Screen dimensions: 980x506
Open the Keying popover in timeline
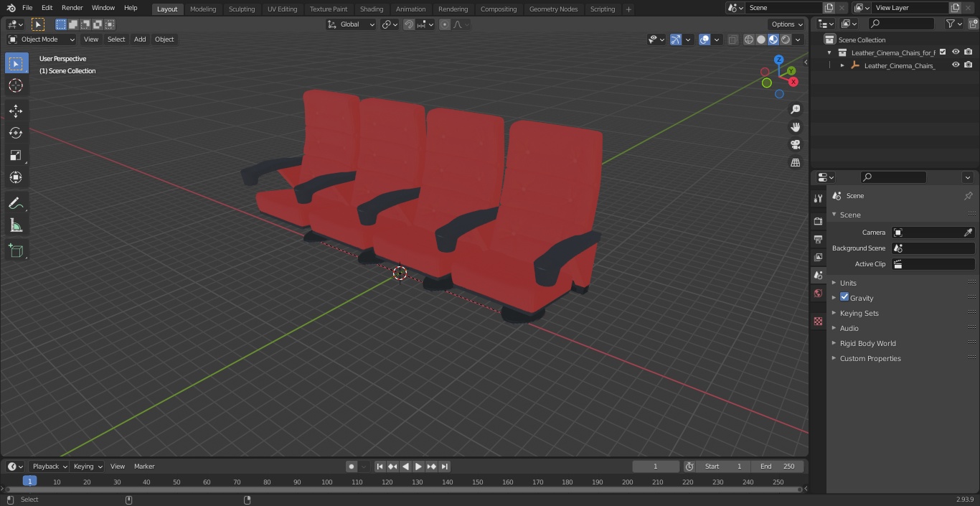(x=88, y=467)
